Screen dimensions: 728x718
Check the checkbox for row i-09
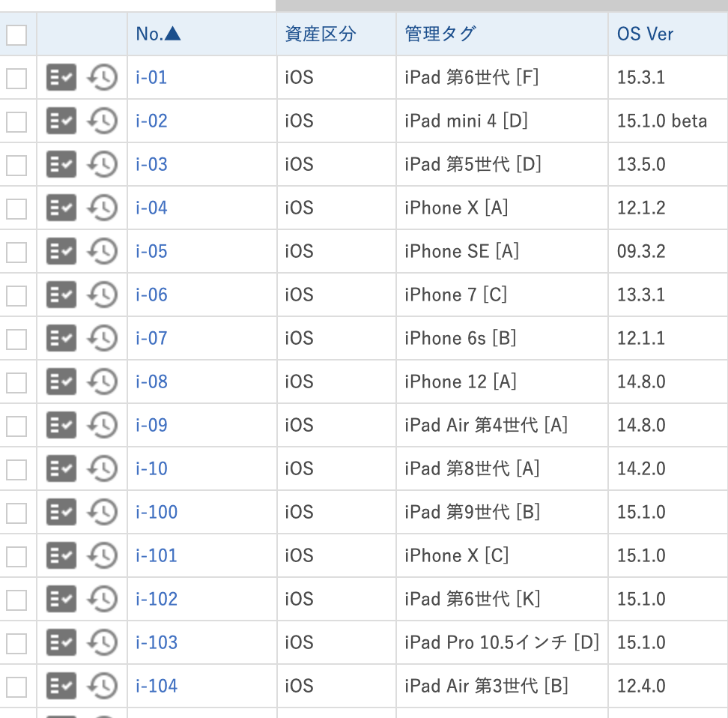(x=16, y=426)
